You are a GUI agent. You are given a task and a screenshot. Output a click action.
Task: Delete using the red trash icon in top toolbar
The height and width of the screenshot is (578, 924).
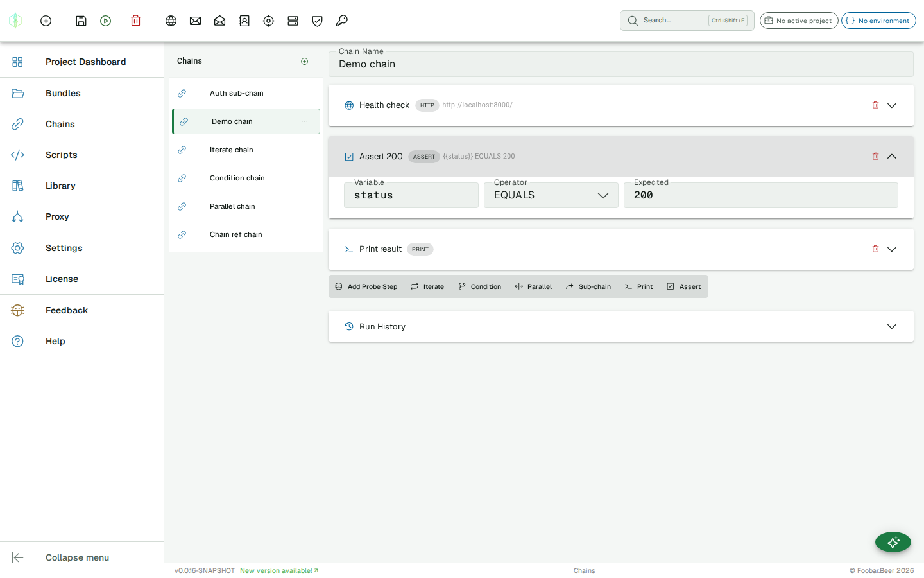135,21
